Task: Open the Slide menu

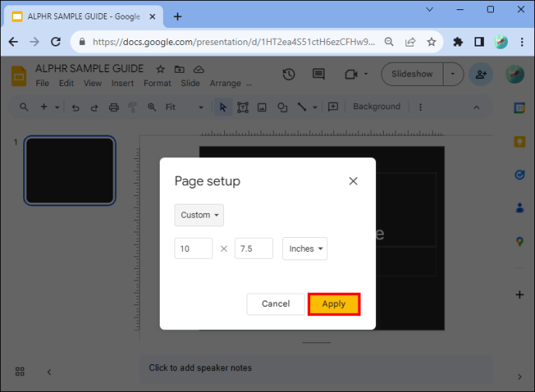Action: click(190, 83)
